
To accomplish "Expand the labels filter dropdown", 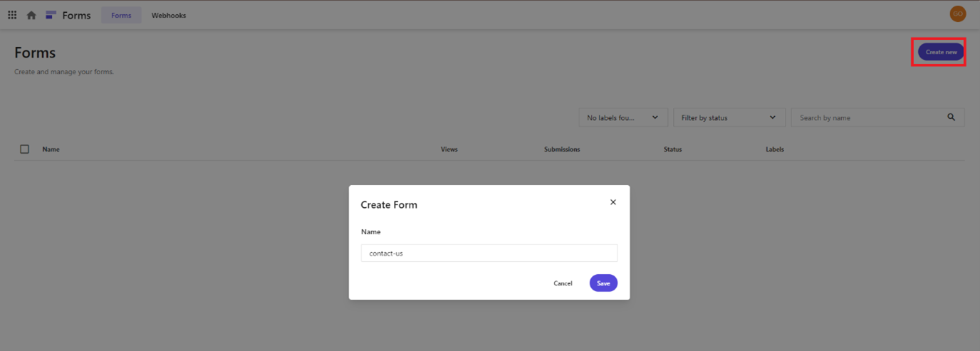I will point(622,117).
